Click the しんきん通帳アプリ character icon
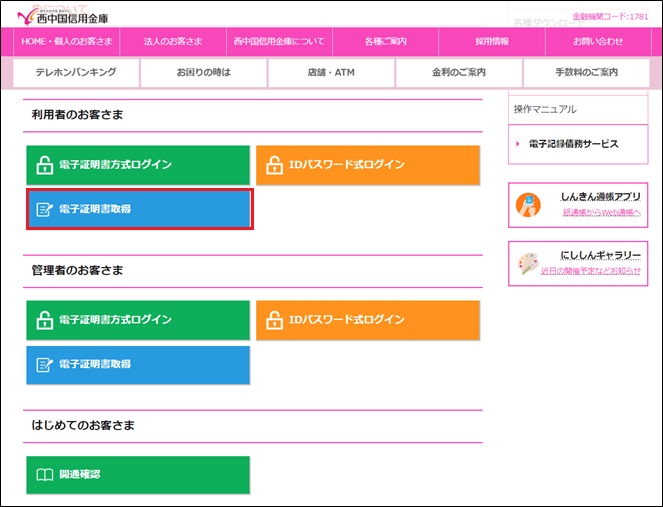The image size is (663, 507). pyautogui.click(x=528, y=205)
